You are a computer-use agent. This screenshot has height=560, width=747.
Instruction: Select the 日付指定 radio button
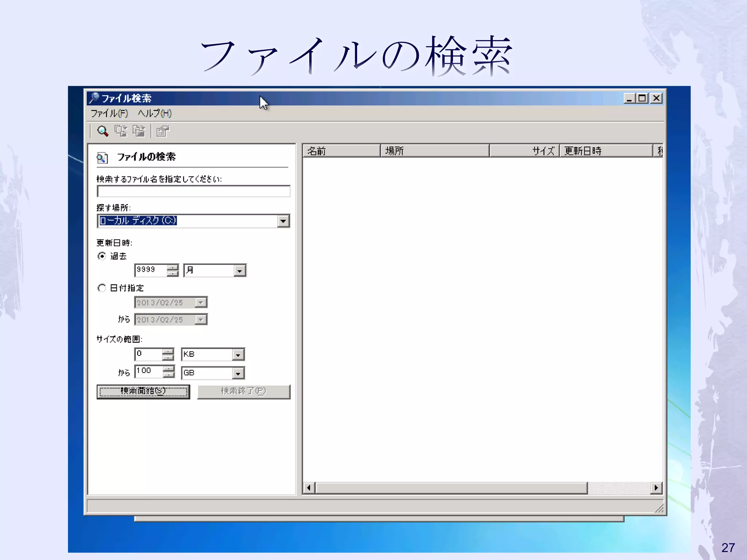click(102, 288)
